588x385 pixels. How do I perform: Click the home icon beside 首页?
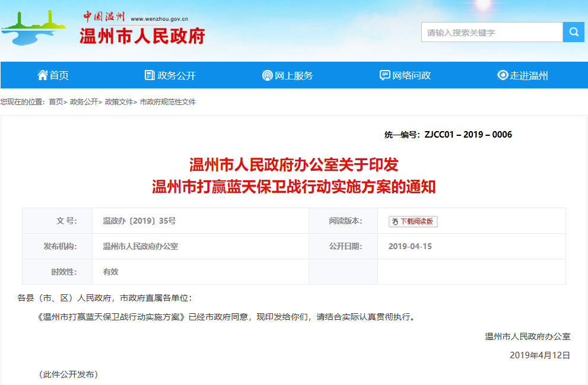coord(42,75)
